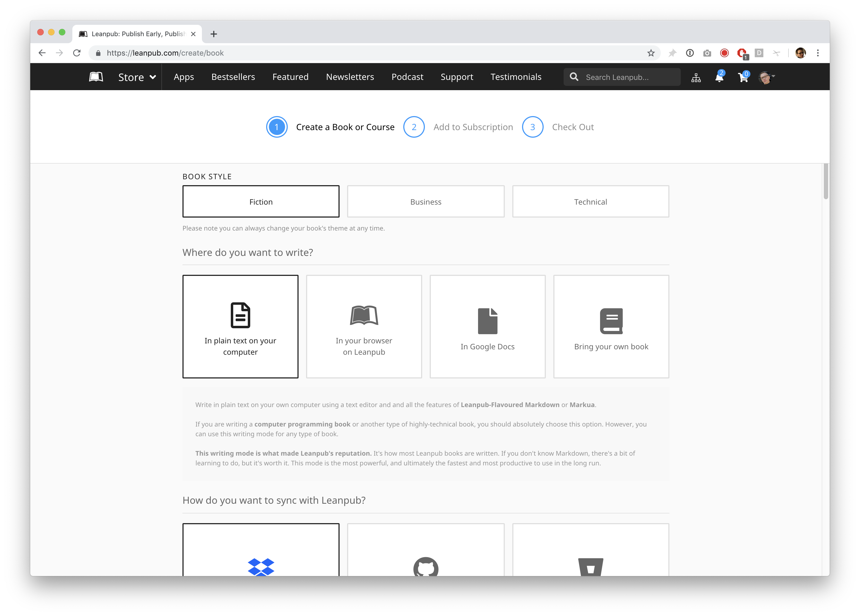
Task: Choose the Technical book style
Action: pyautogui.click(x=590, y=201)
